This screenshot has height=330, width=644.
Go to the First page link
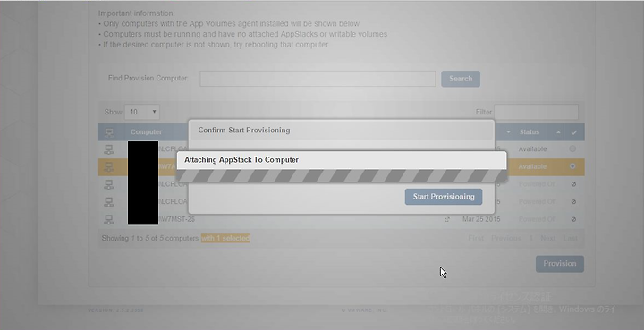click(476, 238)
